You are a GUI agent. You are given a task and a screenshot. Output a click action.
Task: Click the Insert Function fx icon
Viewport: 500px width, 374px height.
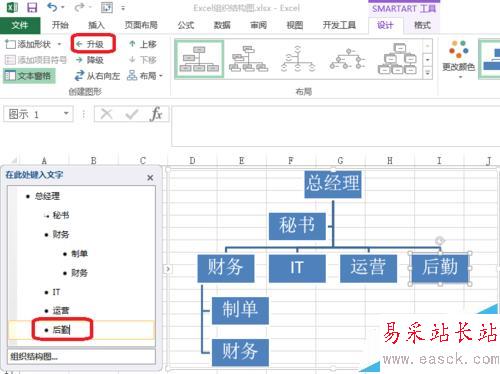156,114
